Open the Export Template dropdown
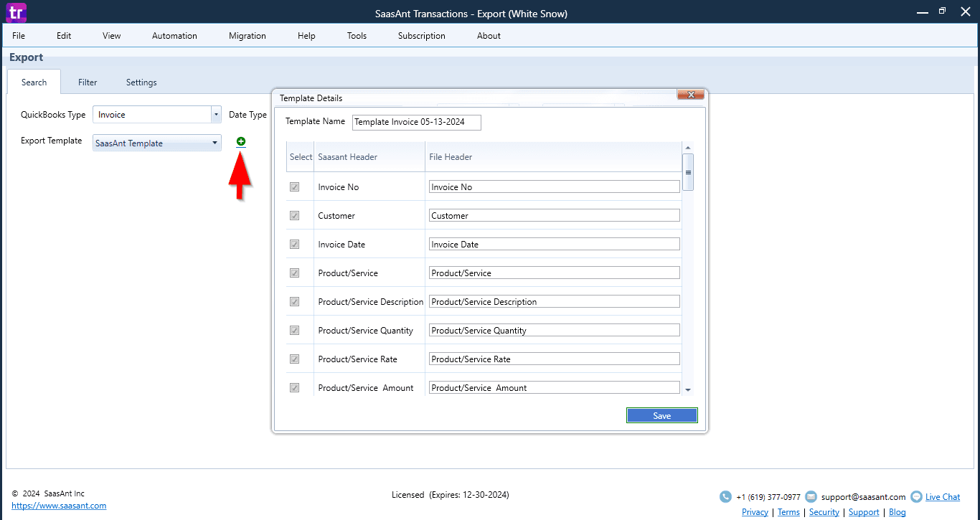Image resolution: width=980 pixels, height=520 pixels. coord(156,143)
